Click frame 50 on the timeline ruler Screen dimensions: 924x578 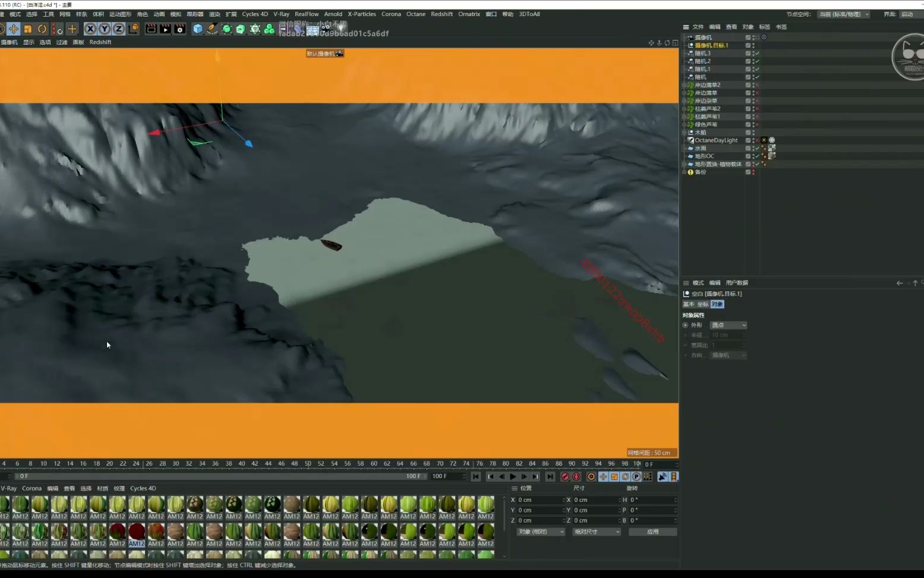coord(308,463)
